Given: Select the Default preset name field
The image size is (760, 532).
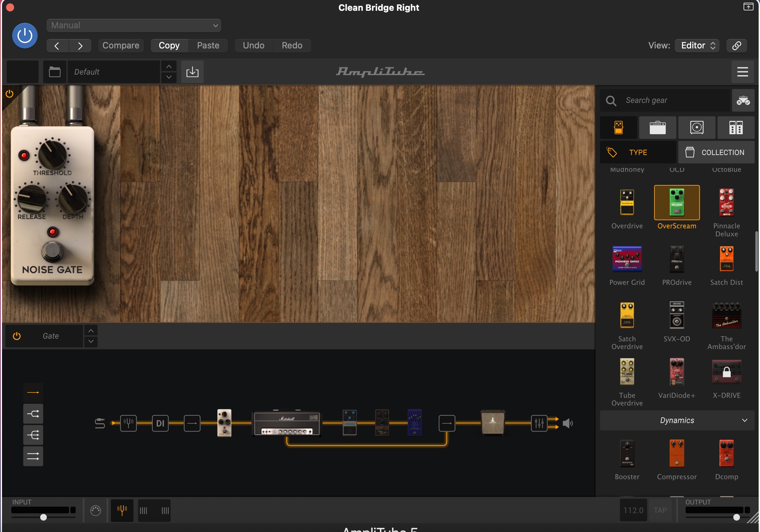Looking at the screenshot, I should click(x=114, y=72).
